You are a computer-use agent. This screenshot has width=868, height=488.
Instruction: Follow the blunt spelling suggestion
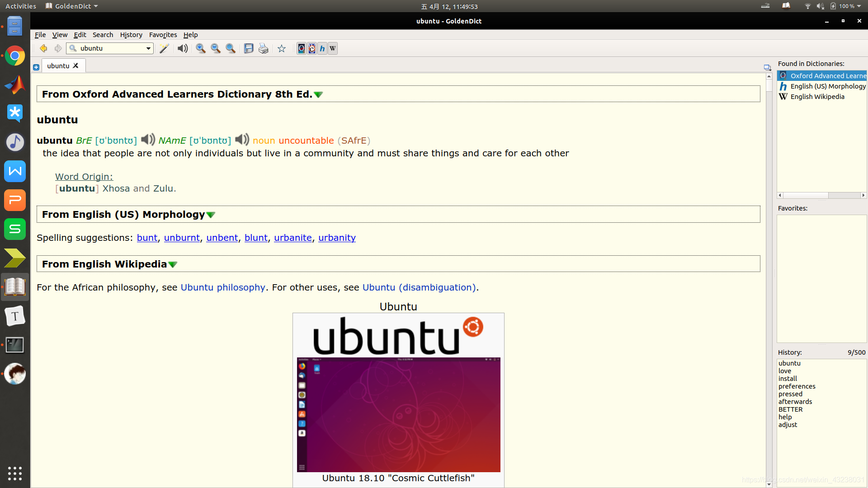tap(256, 238)
